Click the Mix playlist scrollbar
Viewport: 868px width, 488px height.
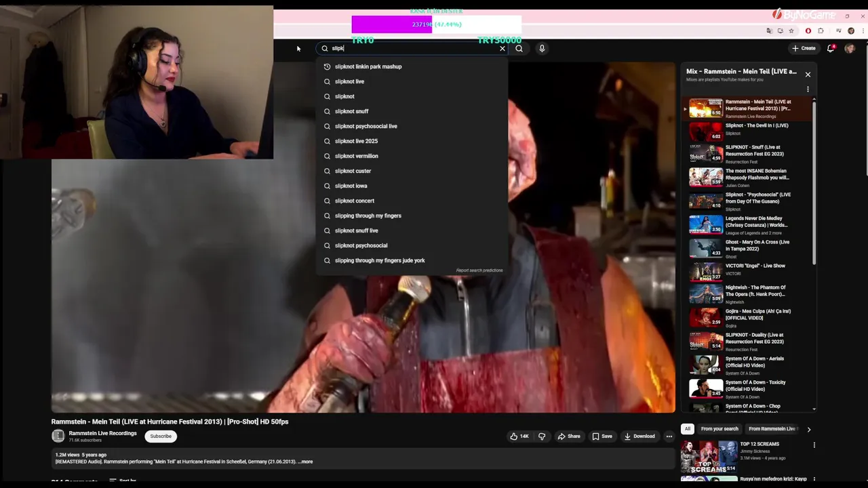(814, 182)
